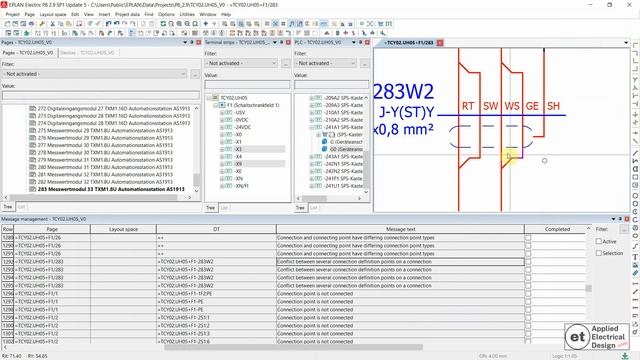Click the zoom window magnifier icon
This screenshot has height=360, width=640.
pyautogui.click(x=171, y=24)
